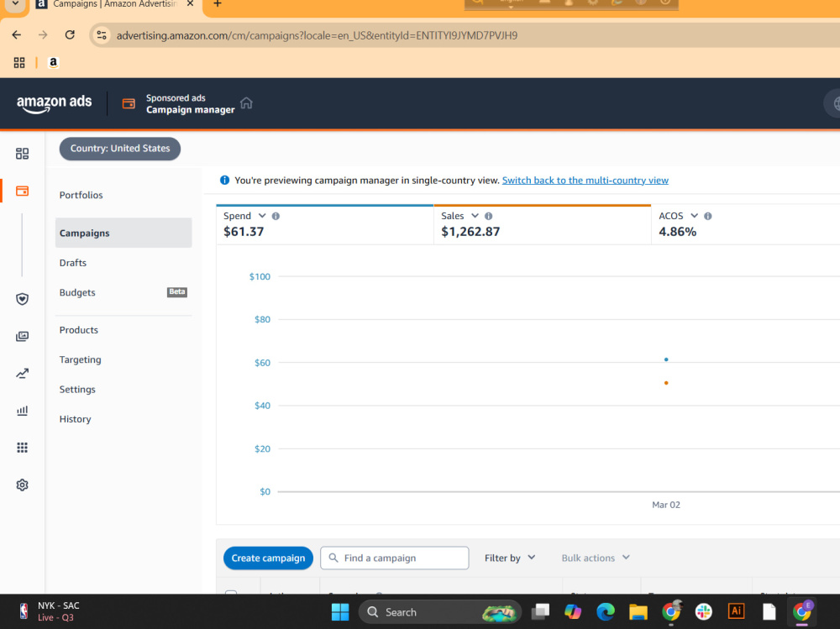Open the browser apps grid bookmark
The image size is (840, 629).
tap(19, 63)
